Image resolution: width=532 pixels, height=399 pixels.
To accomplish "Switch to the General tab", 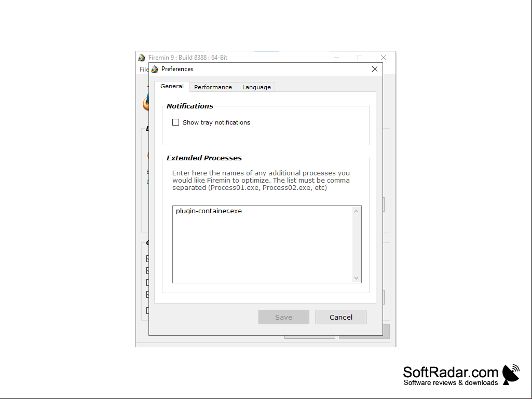I will click(172, 86).
